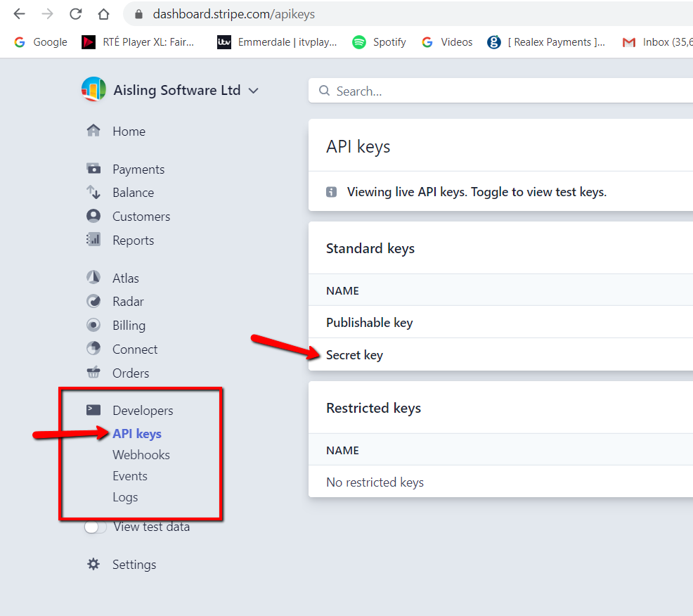This screenshot has height=616, width=693.
Task: Click the Publishable key row
Action: coord(369,323)
